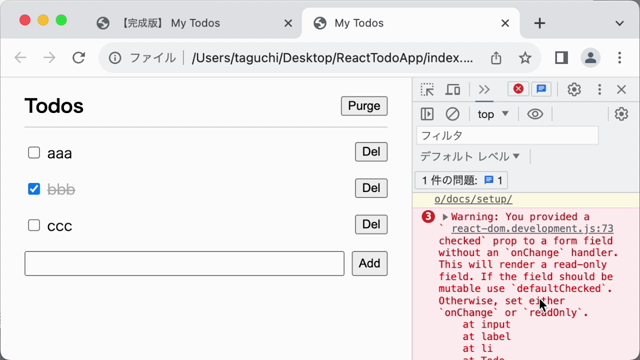Close the active My Todos tab
The image size is (640, 360).
pos(505,23)
